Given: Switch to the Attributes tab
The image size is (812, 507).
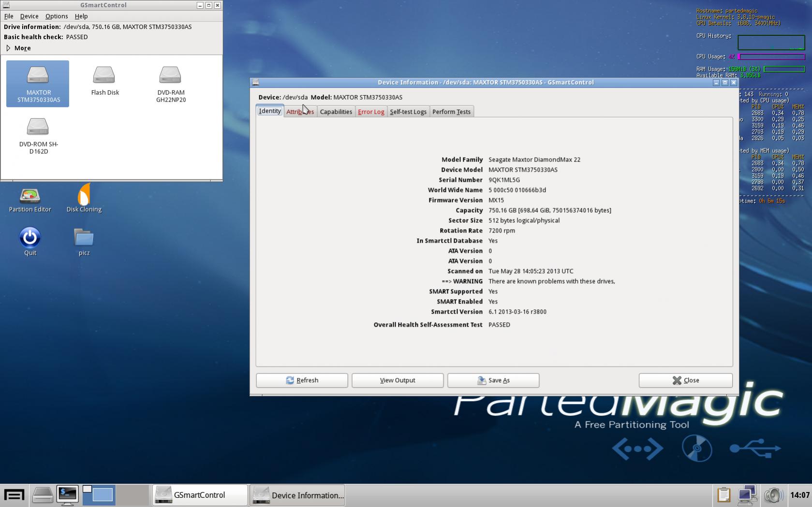Looking at the screenshot, I should click(x=300, y=112).
